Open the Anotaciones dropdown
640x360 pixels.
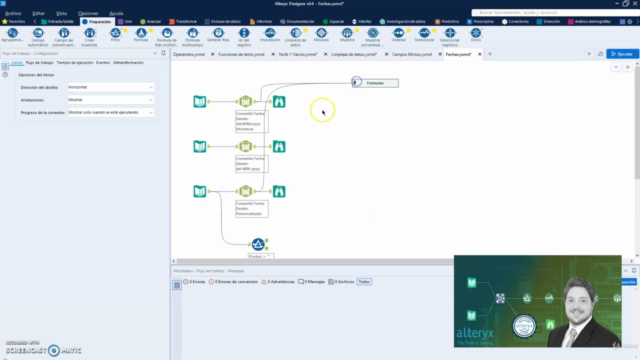pos(111,100)
